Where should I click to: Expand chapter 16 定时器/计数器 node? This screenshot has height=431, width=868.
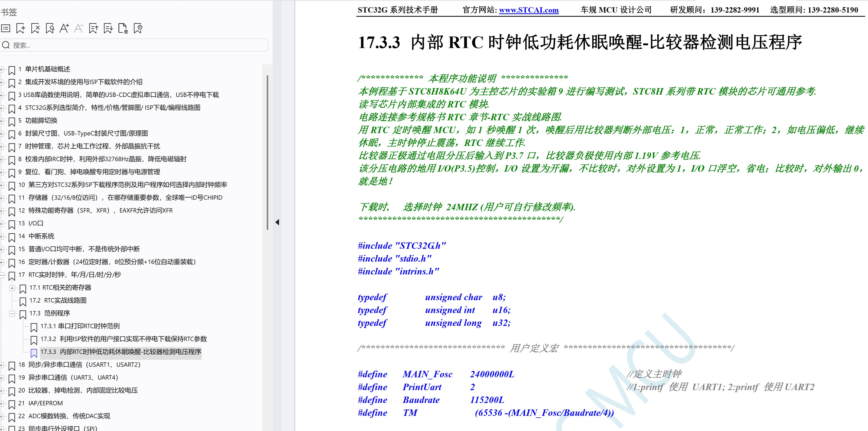pyautogui.click(x=1, y=262)
